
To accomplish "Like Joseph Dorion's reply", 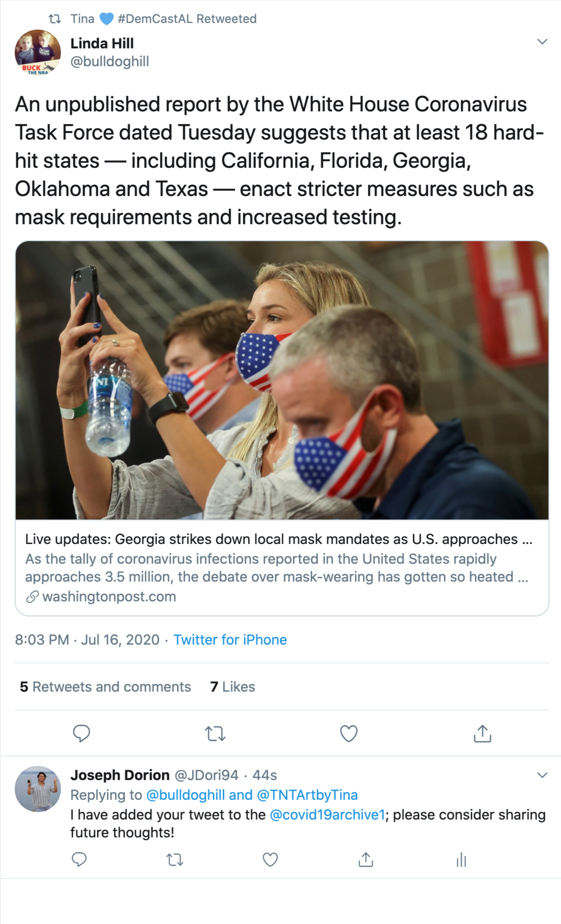I will click(x=270, y=860).
